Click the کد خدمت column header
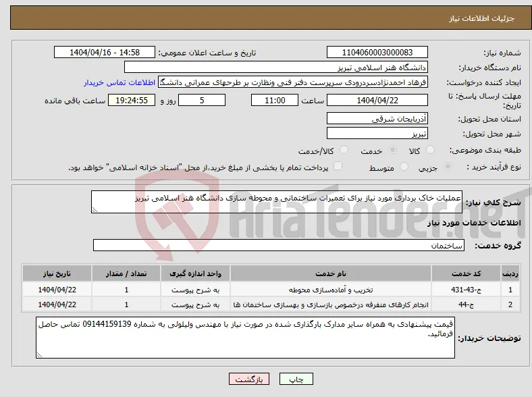The height and width of the screenshot is (397, 532). (x=467, y=273)
